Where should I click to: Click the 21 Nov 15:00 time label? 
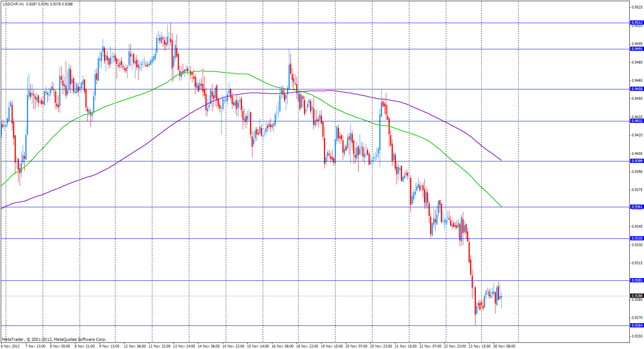tap(406, 346)
